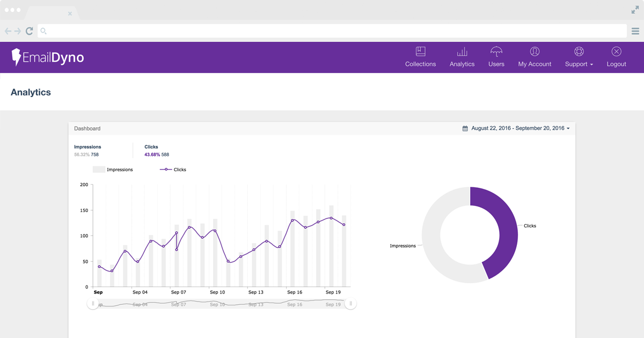644x338 pixels.
Task: Open the browser hamburger menu
Action: tap(635, 31)
